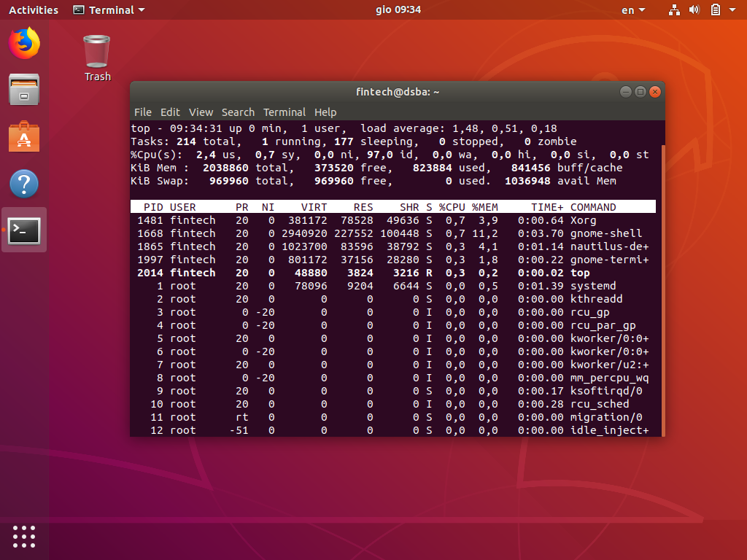Click the load average value 1,48
Image resolution: width=747 pixels, height=560 pixels.
465,128
